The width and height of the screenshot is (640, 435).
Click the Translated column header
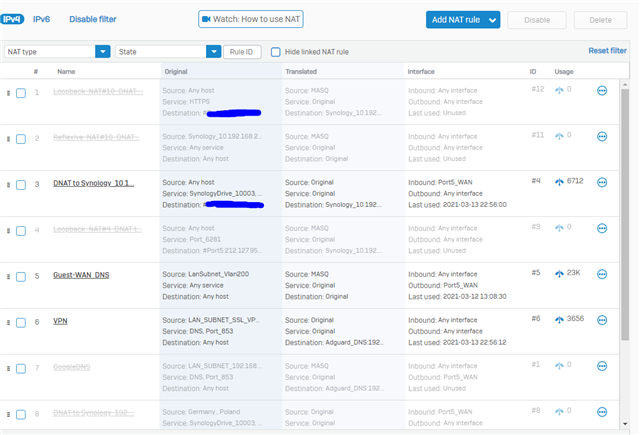(301, 71)
